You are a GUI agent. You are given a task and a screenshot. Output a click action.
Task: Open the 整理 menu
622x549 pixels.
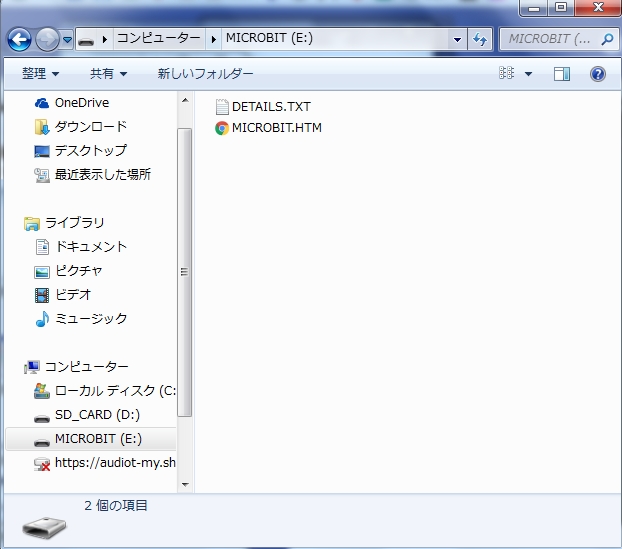click(x=40, y=73)
